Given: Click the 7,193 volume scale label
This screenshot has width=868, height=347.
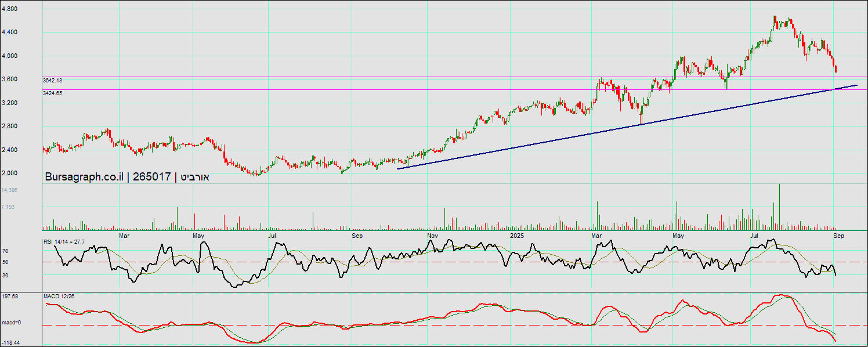Looking at the screenshot, I should point(8,207).
